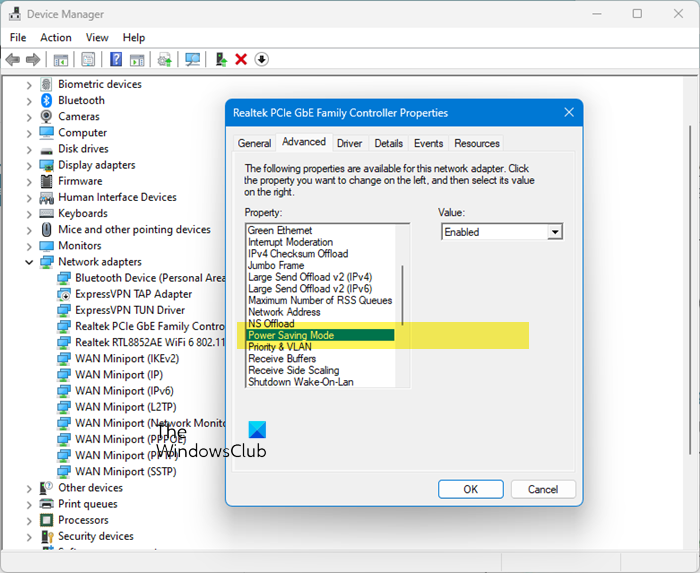Click the scan for hardware changes icon
700x573 pixels.
192,60
